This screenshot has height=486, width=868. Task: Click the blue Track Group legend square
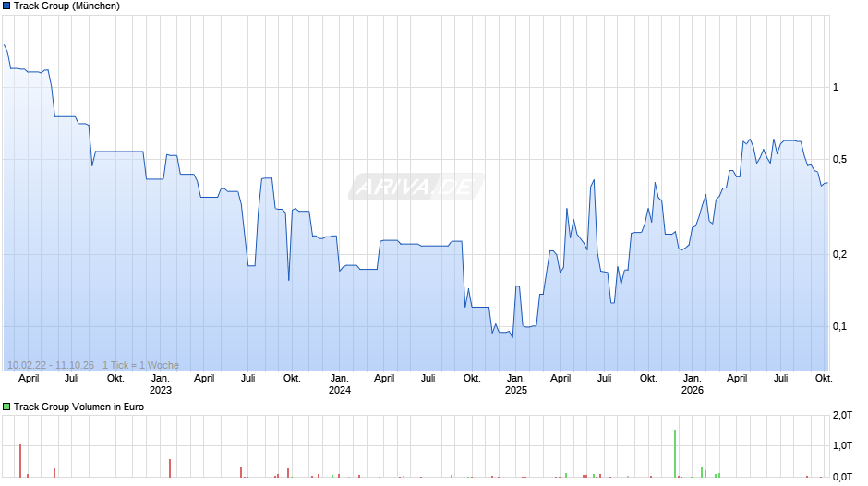pos(6,6)
